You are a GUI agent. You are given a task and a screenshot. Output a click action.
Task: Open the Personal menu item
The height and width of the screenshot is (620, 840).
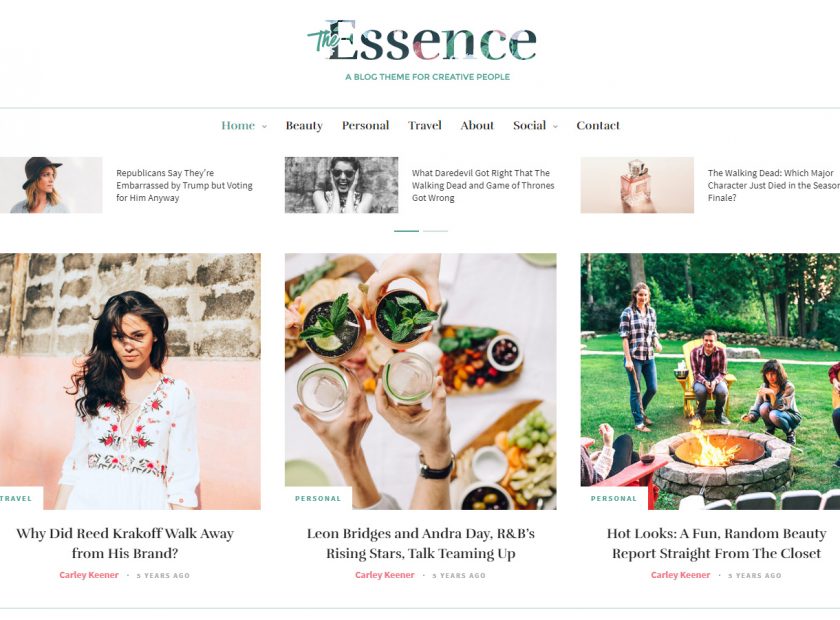pos(365,125)
